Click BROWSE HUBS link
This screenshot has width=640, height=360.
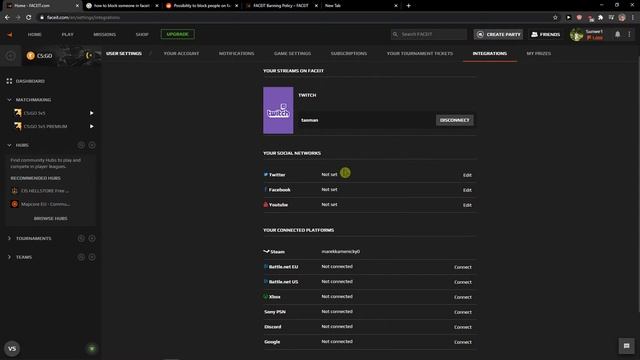coord(51,219)
